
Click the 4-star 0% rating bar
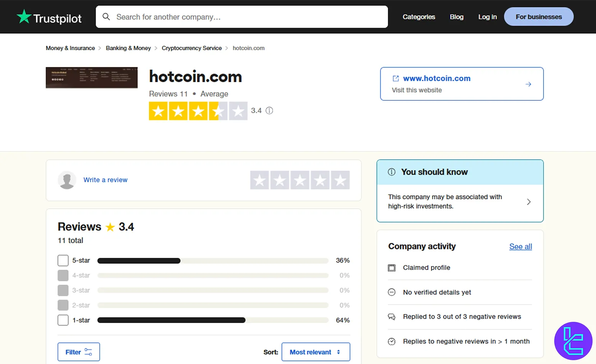pyautogui.click(x=213, y=275)
